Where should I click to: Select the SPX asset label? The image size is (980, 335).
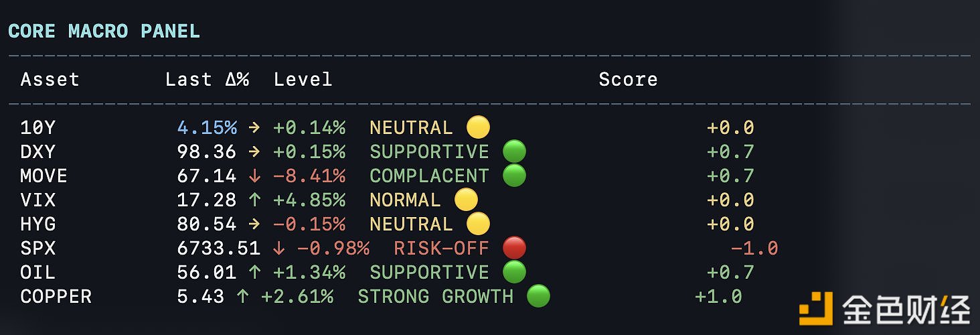pos(38,249)
